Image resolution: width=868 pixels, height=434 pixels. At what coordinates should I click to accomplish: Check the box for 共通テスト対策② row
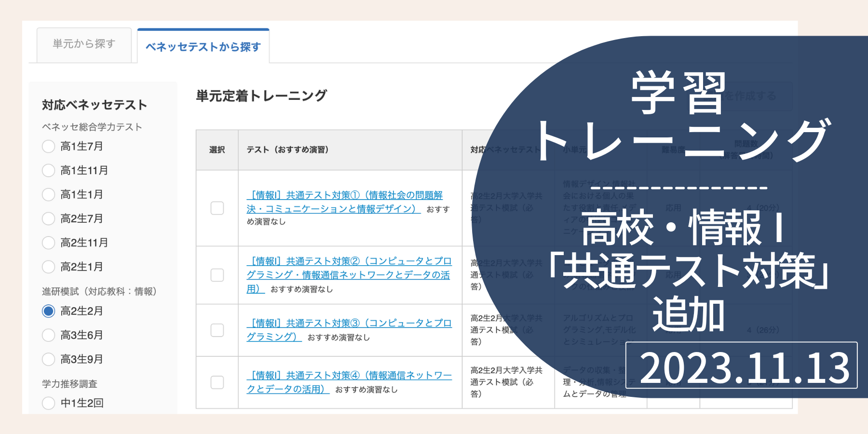(217, 275)
